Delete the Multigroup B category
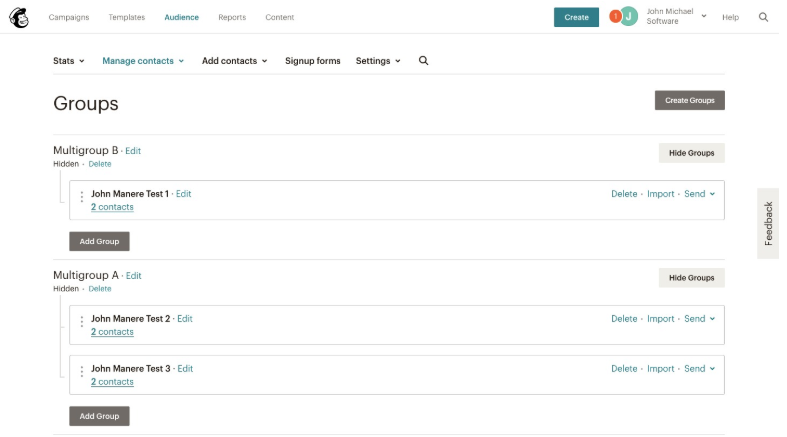This screenshot has height=437, width=787. coord(100,164)
